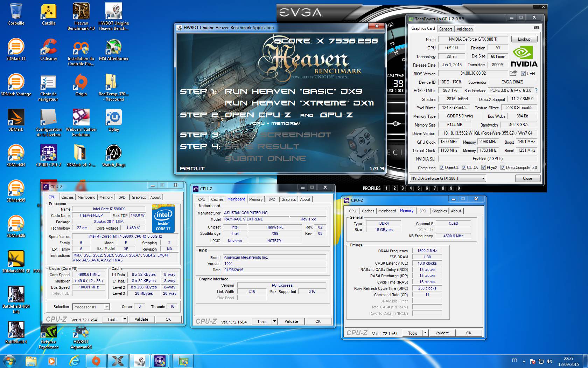Click SUBMIT ONLINE in HWBOT Heaven window
This screenshot has width=588, height=368.
[265, 158]
